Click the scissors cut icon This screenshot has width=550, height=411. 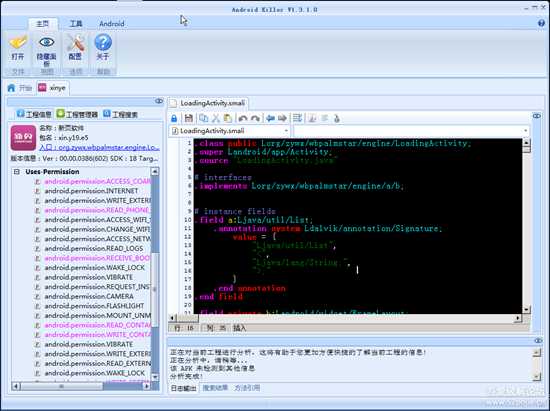[216, 118]
